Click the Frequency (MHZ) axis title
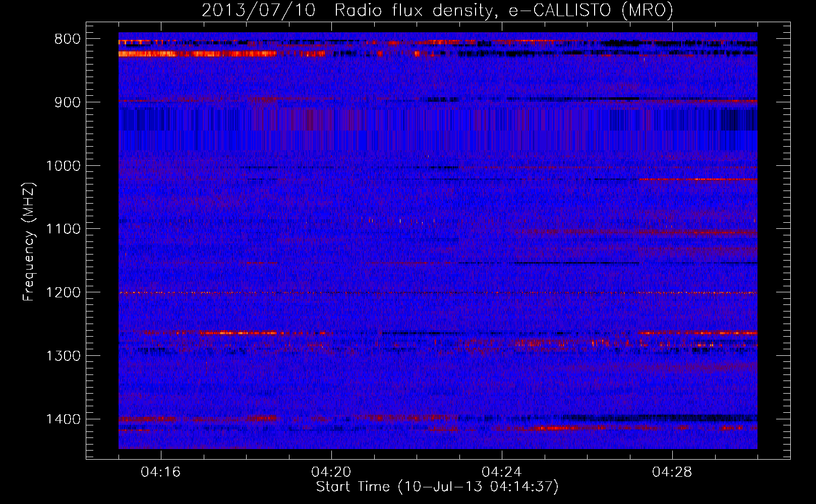Screen dimensions: 816x504 29,241
